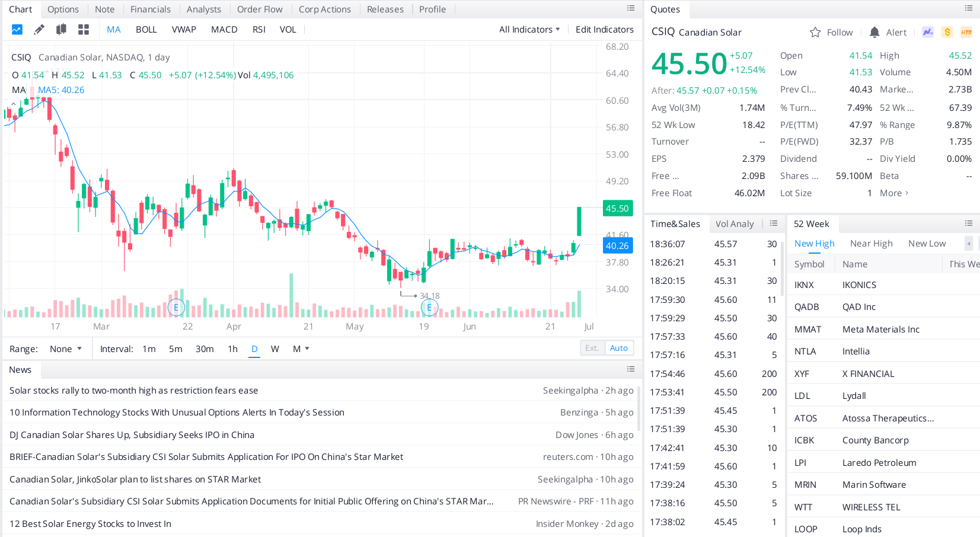Switch to the Financials tab

[151, 9]
